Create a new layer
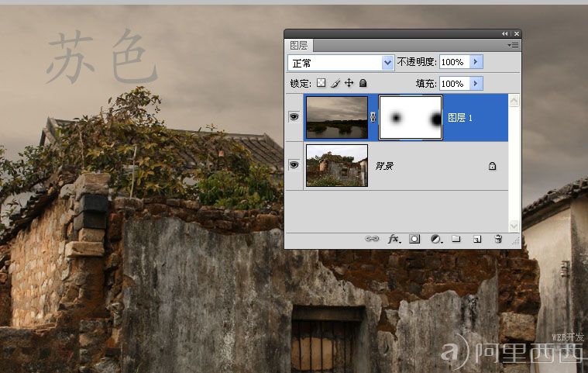 pos(477,239)
